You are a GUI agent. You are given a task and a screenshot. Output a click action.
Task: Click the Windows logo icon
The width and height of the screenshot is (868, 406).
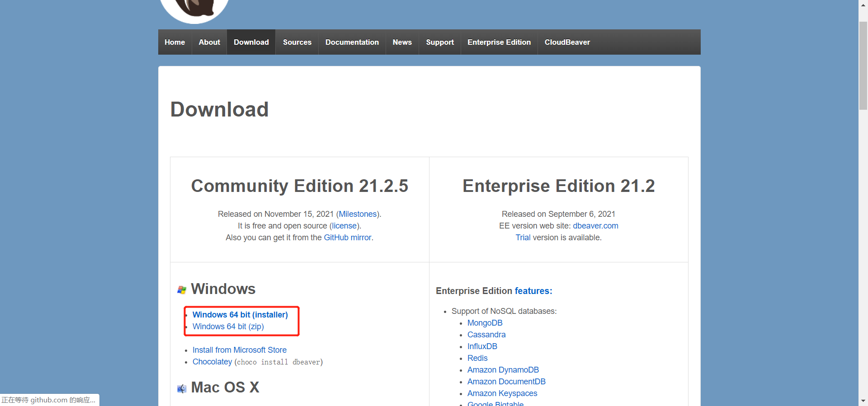point(182,290)
